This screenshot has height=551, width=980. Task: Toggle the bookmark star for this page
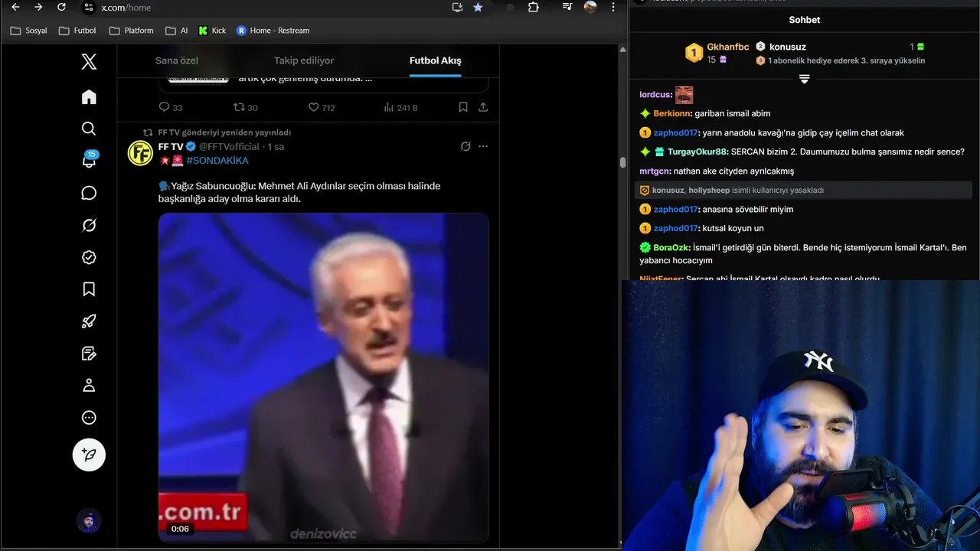click(x=478, y=7)
